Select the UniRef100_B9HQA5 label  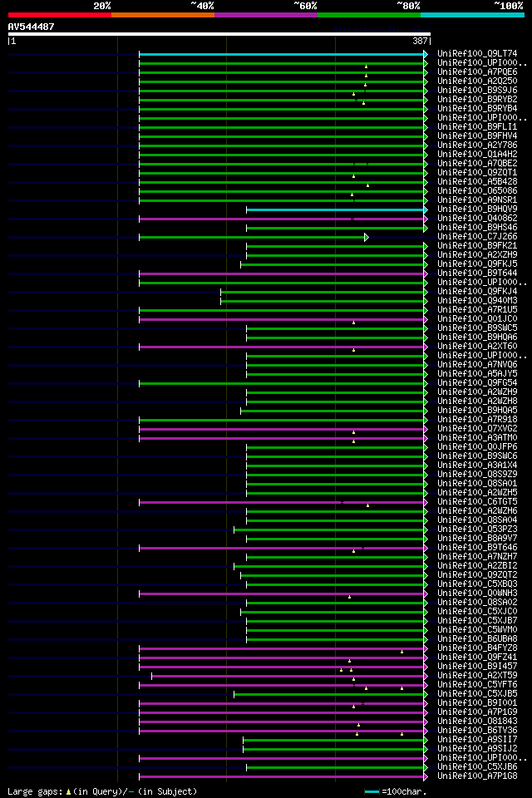coord(477,411)
